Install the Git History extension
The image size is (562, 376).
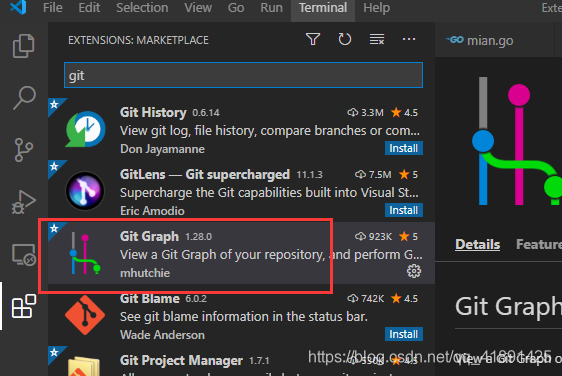point(404,148)
